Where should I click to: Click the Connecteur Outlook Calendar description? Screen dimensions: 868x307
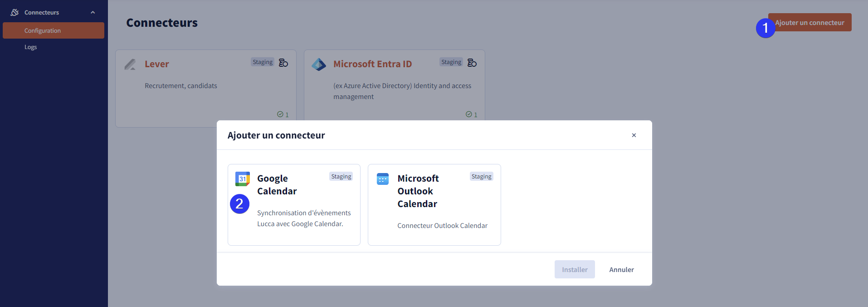pyautogui.click(x=443, y=226)
